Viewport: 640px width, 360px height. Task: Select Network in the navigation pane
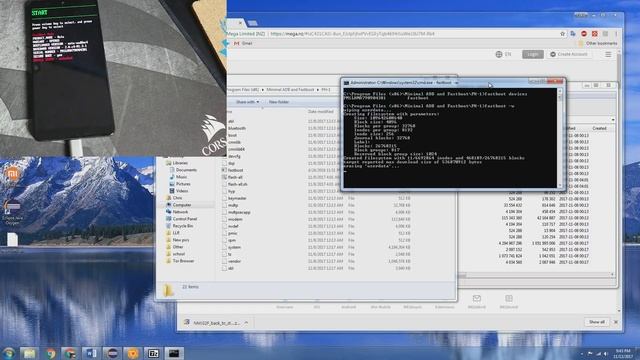click(x=180, y=212)
